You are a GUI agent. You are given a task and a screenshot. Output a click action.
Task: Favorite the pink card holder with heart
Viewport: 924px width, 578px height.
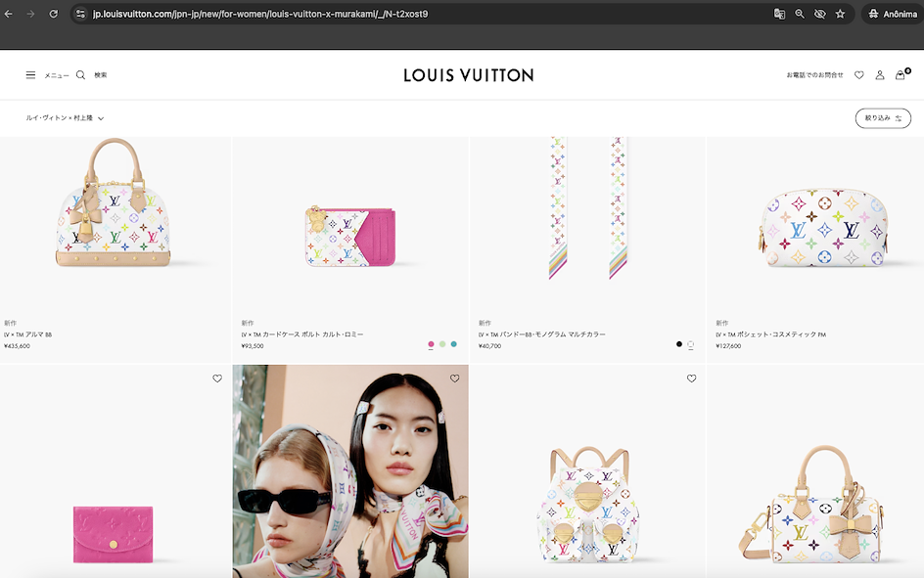tap(217, 378)
